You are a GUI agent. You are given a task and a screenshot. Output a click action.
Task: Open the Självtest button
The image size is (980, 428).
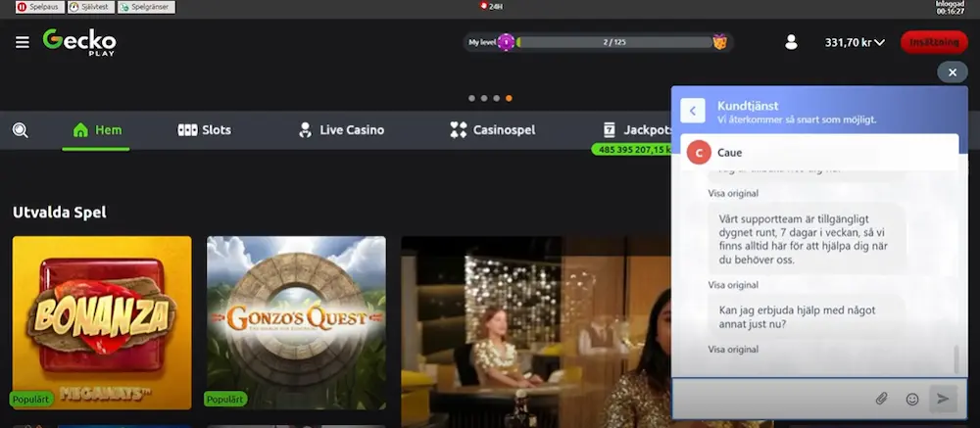91,7
